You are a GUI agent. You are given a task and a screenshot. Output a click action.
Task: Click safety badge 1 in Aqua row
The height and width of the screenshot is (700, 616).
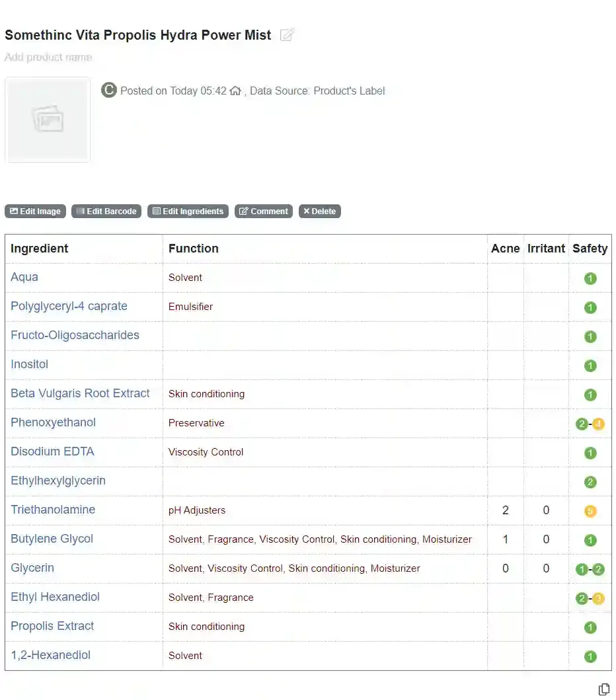590,278
